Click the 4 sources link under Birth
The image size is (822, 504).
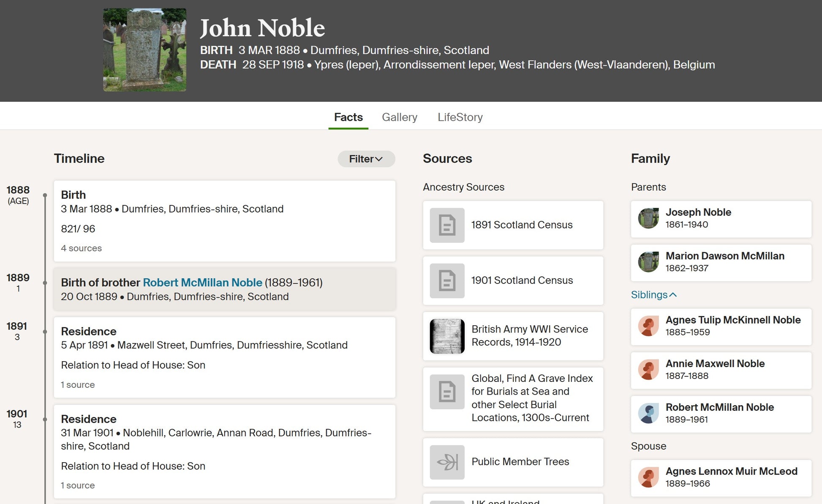coord(81,248)
